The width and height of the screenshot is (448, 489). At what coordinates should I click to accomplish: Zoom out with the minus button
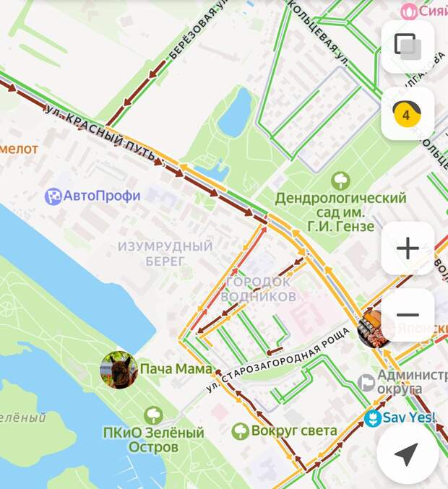tap(408, 315)
